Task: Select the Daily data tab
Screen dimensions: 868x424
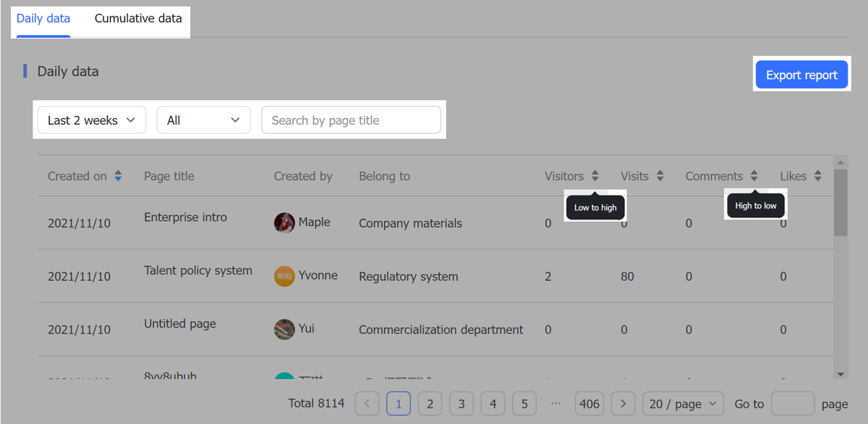Action: pos(43,18)
